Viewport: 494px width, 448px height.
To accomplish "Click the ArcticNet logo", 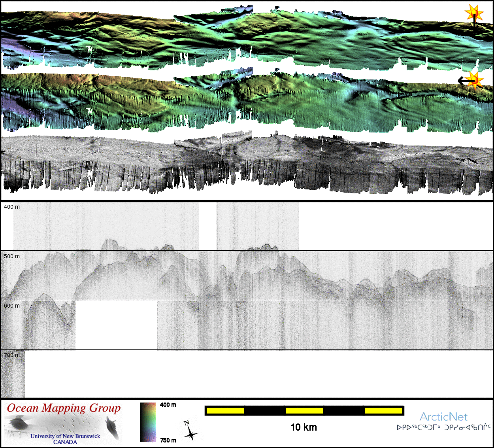I will tap(443, 417).
